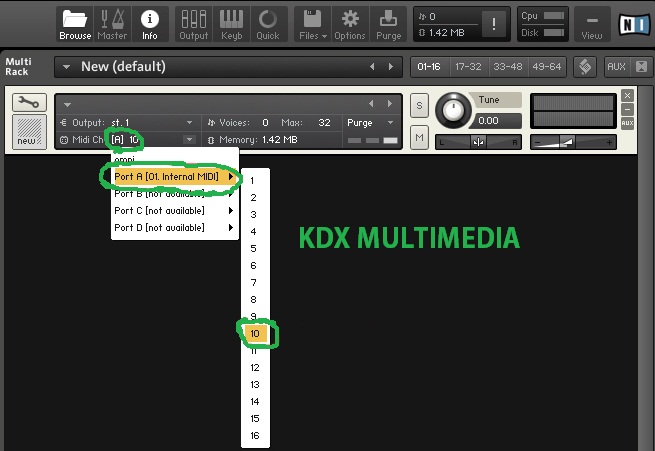Choose MIDI channel 15
The image size is (655, 451).
255,419
